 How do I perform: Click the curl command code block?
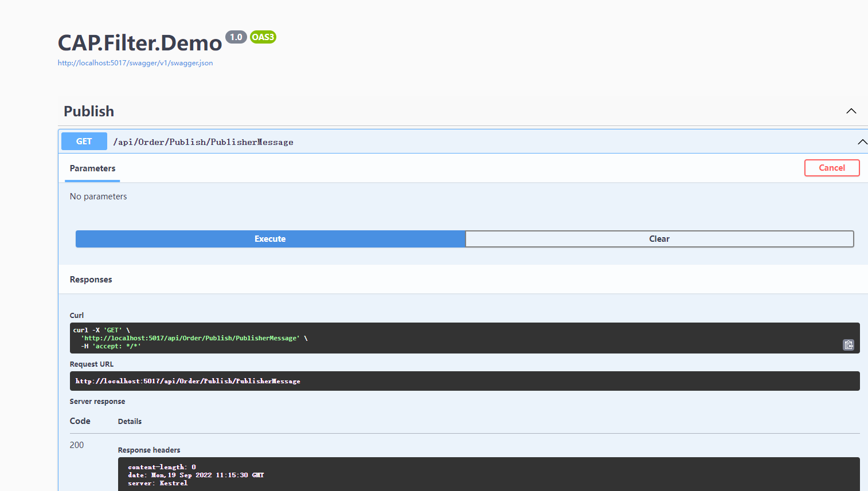tap(465, 338)
